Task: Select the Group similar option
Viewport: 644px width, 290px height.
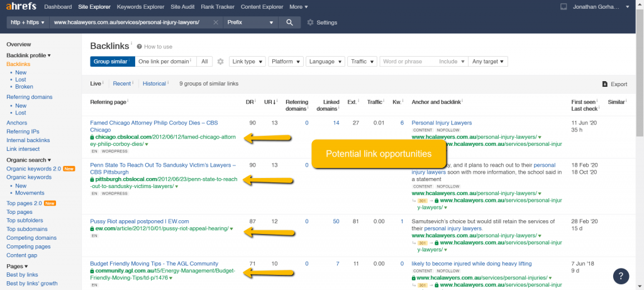Action: coord(111,62)
